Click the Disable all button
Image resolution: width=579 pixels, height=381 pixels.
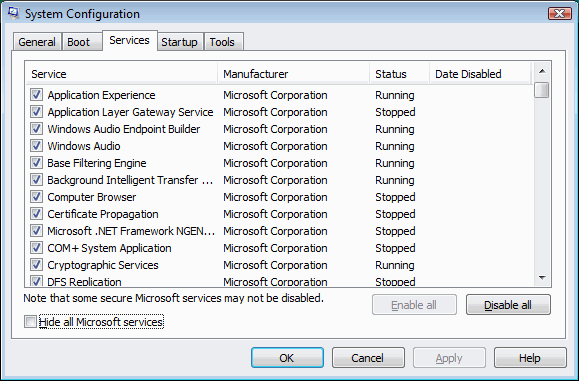(508, 305)
